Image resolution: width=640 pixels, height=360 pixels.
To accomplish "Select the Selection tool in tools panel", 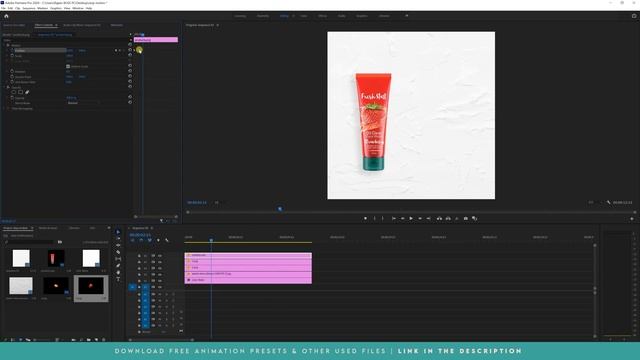I will coord(118,232).
